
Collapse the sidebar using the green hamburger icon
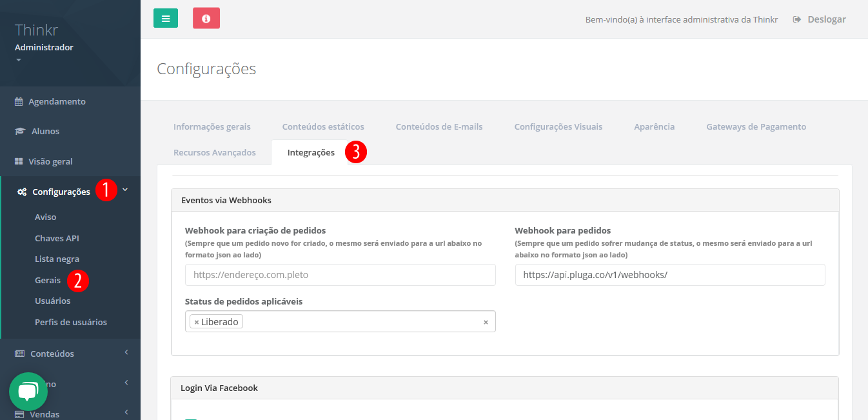(x=166, y=18)
